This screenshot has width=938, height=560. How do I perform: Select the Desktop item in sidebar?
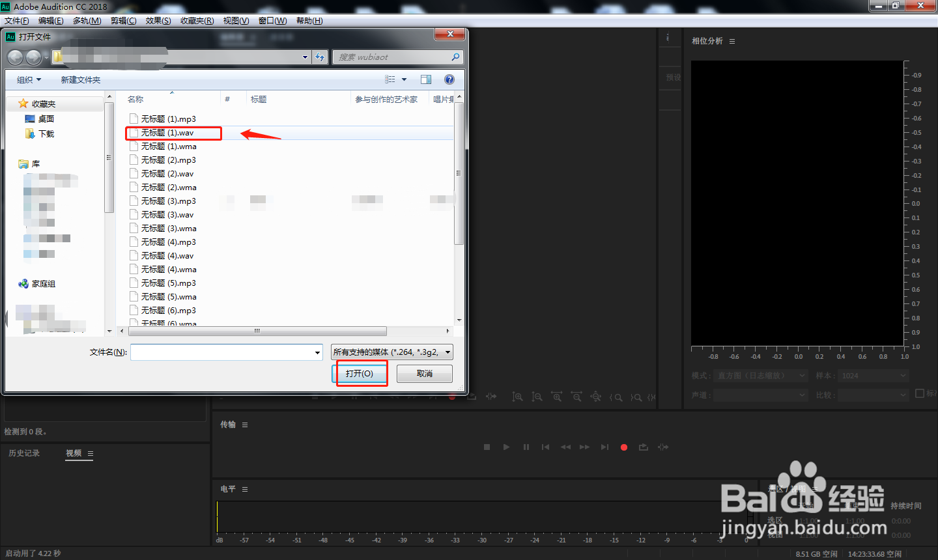coord(40,119)
